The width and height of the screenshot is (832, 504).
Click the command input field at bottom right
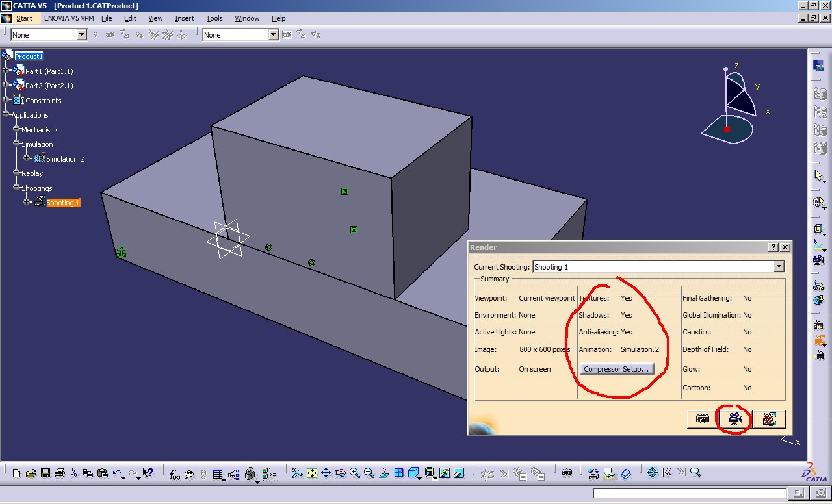pos(691,494)
